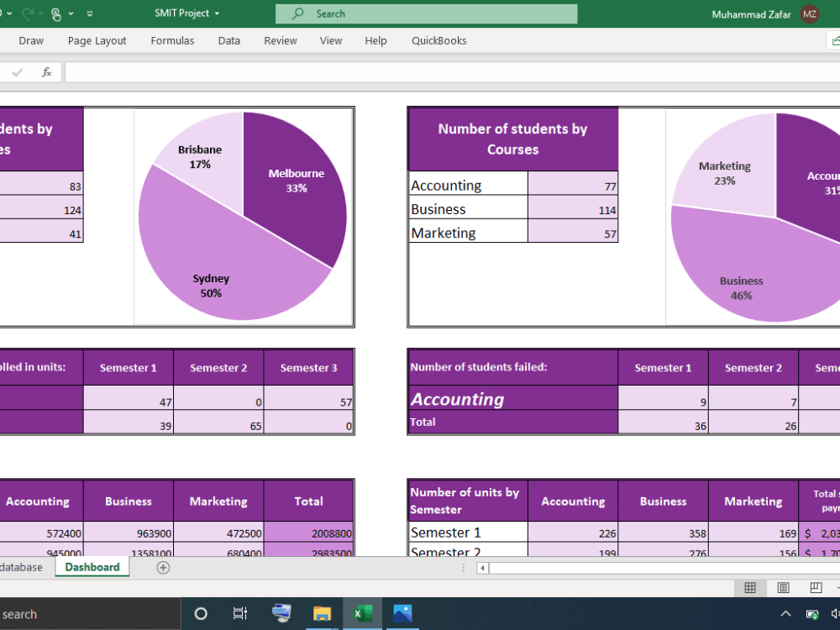The width and height of the screenshot is (840, 630).
Task: Select the Semester 3 header in enrolled table
Action: 308,368
